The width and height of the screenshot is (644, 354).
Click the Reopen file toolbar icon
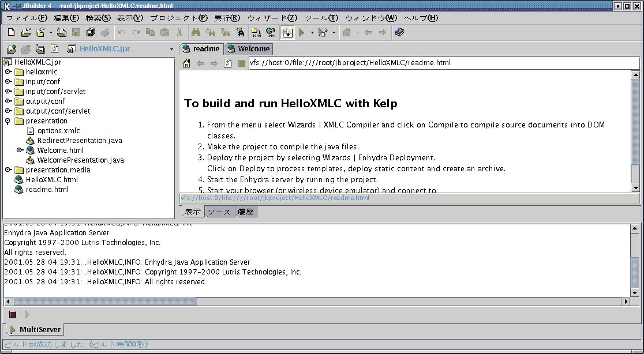click(40, 32)
